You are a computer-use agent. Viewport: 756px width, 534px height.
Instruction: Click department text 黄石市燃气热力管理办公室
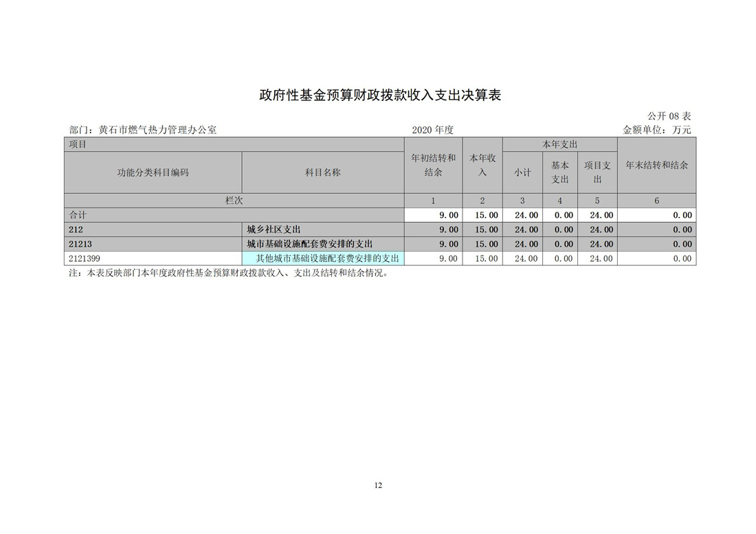[157, 130]
